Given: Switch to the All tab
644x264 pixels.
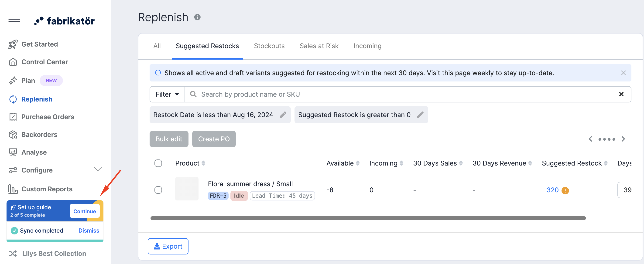Looking at the screenshot, I should (157, 46).
